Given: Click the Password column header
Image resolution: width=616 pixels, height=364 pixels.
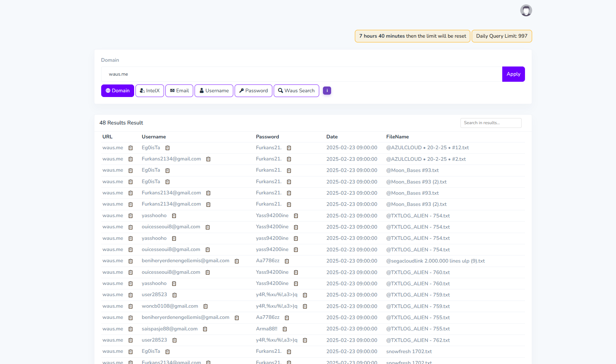Looking at the screenshot, I should coord(268,137).
